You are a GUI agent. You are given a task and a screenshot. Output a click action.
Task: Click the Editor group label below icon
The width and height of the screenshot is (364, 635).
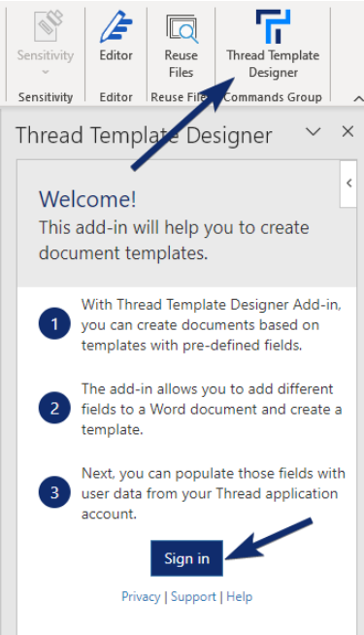116,97
